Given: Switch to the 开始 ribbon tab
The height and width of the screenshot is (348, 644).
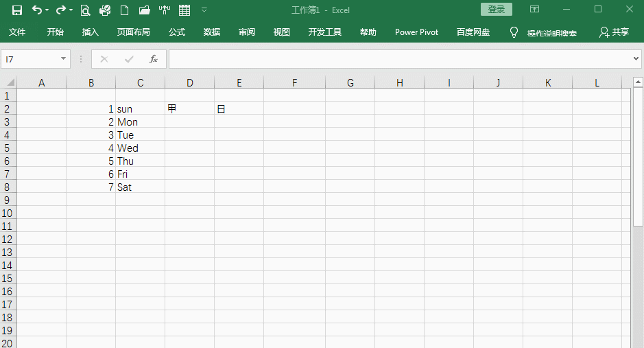Looking at the screenshot, I should tap(55, 32).
